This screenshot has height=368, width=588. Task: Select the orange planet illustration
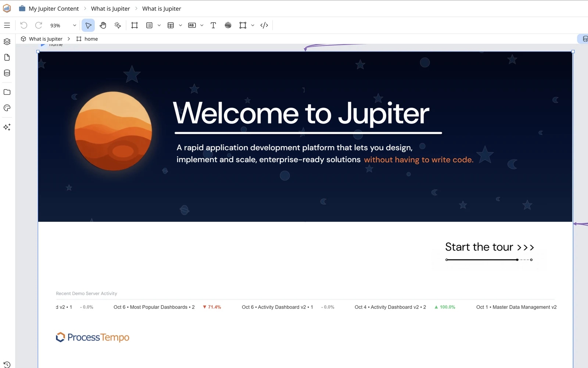113,131
